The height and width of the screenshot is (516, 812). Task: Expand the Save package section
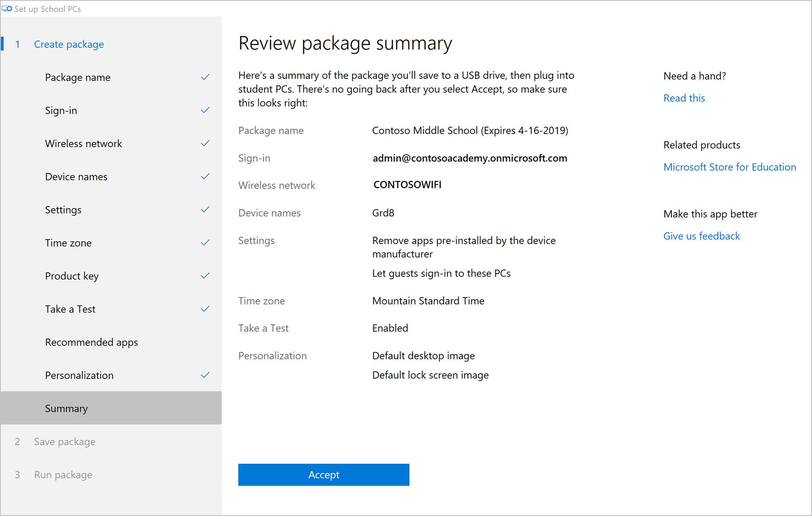point(65,442)
